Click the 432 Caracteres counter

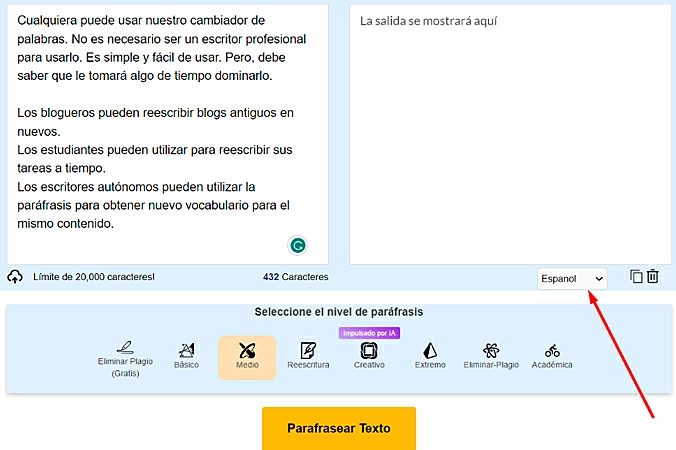pos(295,277)
